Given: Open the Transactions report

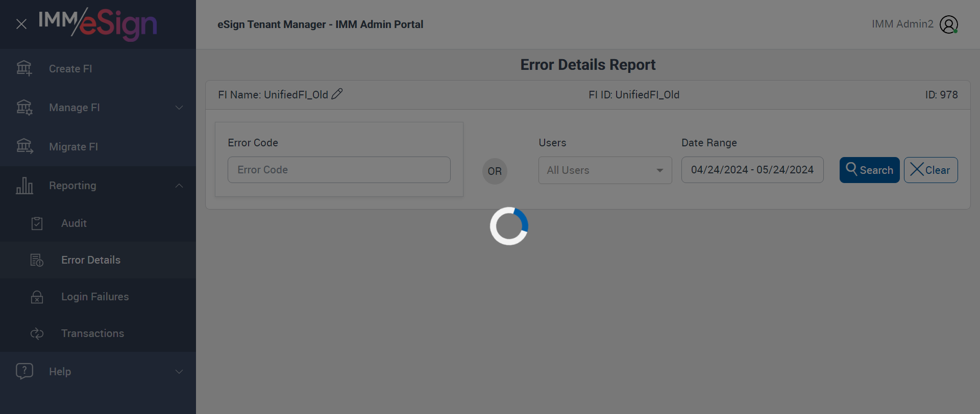Looking at the screenshot, I should pos(98,333).
